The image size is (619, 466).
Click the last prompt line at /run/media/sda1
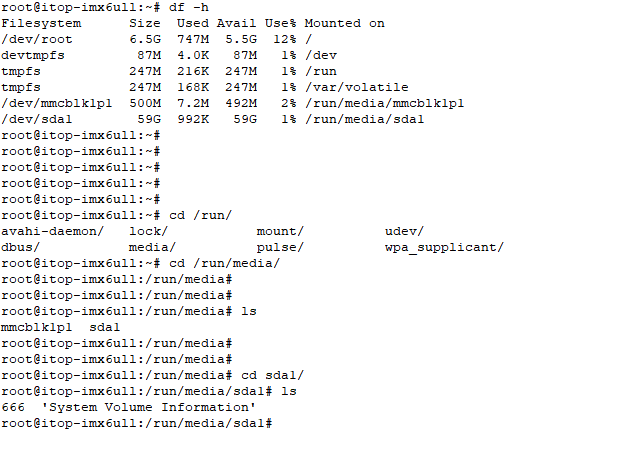(x=136, y=423)
